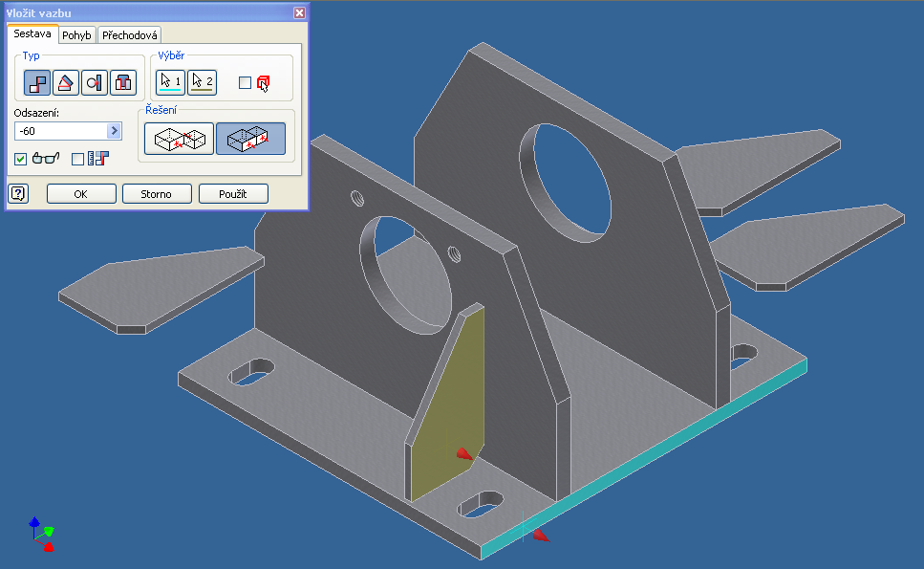
Task: Activate the first selection button (cursor 1)
Action: (x=170, y=82)
